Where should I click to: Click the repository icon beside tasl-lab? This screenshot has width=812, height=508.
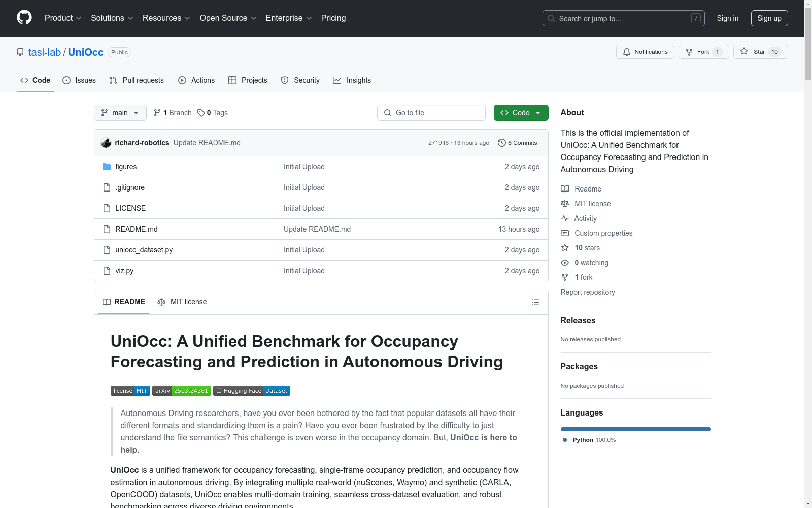[x=20, y=52]
